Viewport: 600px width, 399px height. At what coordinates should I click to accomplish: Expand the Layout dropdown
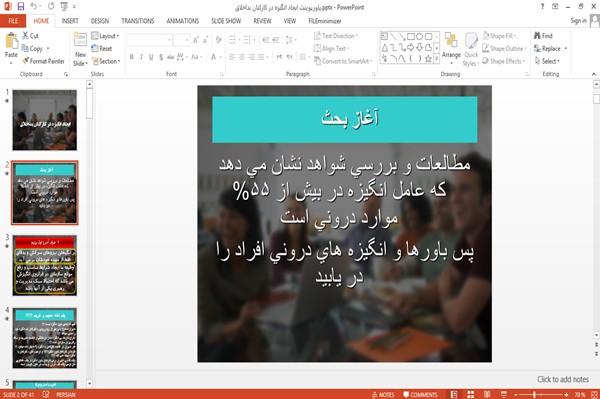click(105, 36)
